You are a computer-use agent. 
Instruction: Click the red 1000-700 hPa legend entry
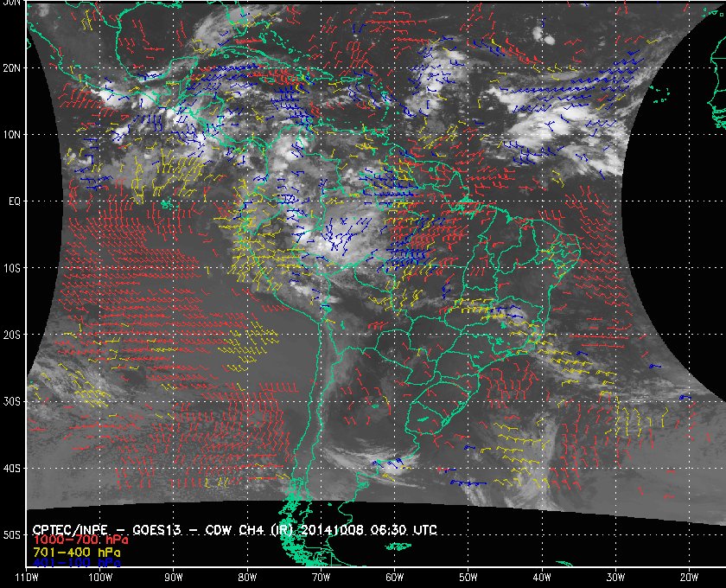(80, 540)
